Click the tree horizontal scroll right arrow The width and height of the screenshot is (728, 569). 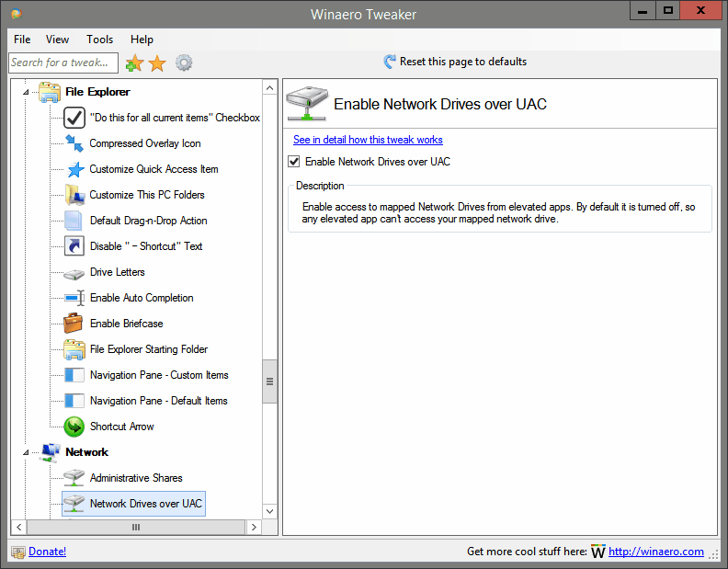254,528
